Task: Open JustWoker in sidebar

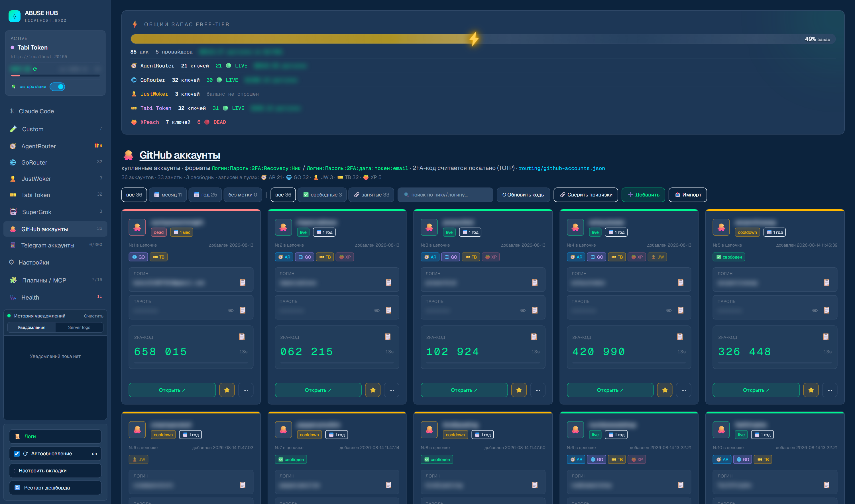Action: (x=55, y=179)
